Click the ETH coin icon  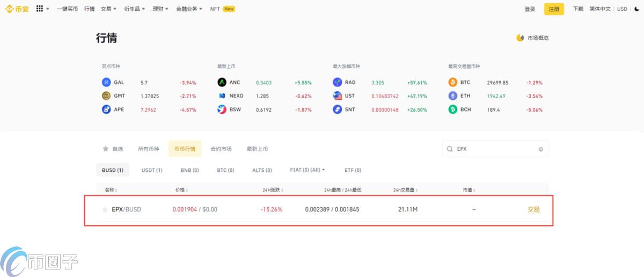click(452, 96)
